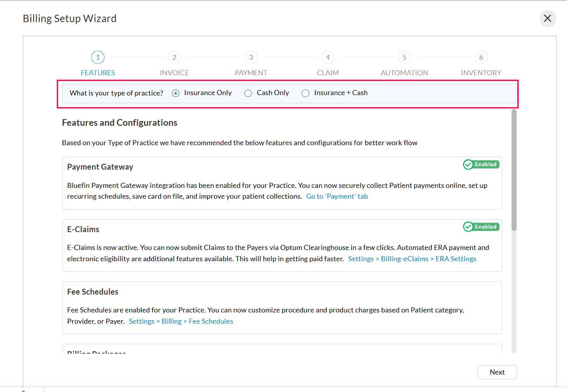This screenshot has height=392, width=567.
Task: Click step 4 circle for Claim
Action: (328, 57)
